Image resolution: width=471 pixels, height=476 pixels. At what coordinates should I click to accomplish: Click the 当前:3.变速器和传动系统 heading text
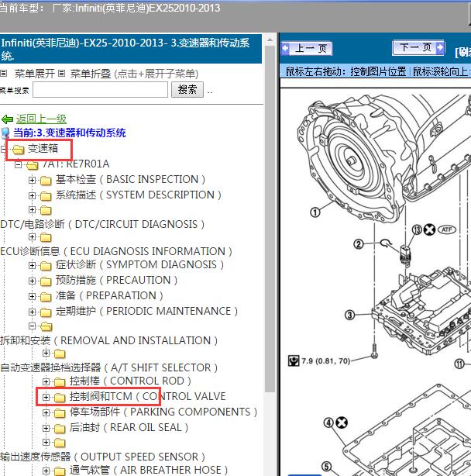pos(70,133)
